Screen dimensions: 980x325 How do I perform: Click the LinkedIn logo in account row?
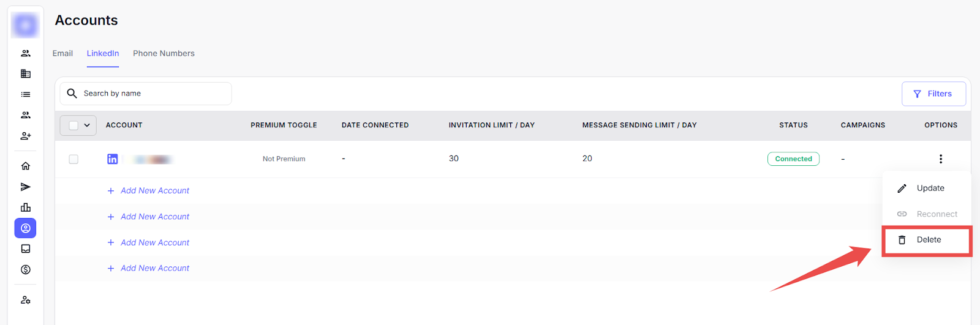click(113, 159)
